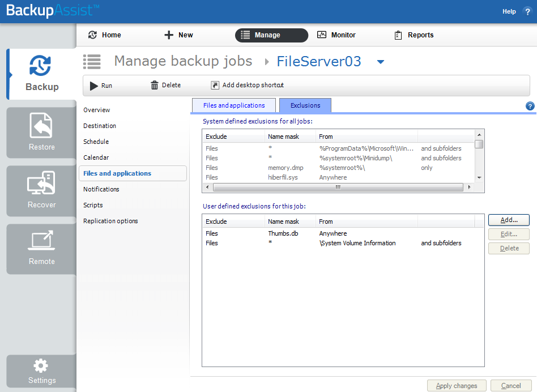Viewport: 537px width, 392px height.
Task: Click the Edit... button
Action: pyautogui.click(x=509, y=234)
